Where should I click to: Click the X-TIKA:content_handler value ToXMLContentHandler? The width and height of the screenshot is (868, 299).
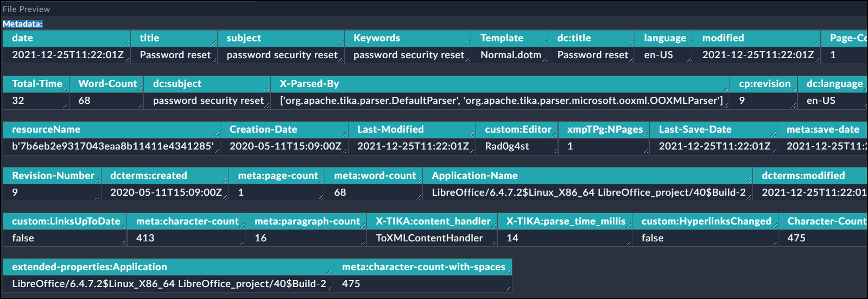click(x=429, y=238)
